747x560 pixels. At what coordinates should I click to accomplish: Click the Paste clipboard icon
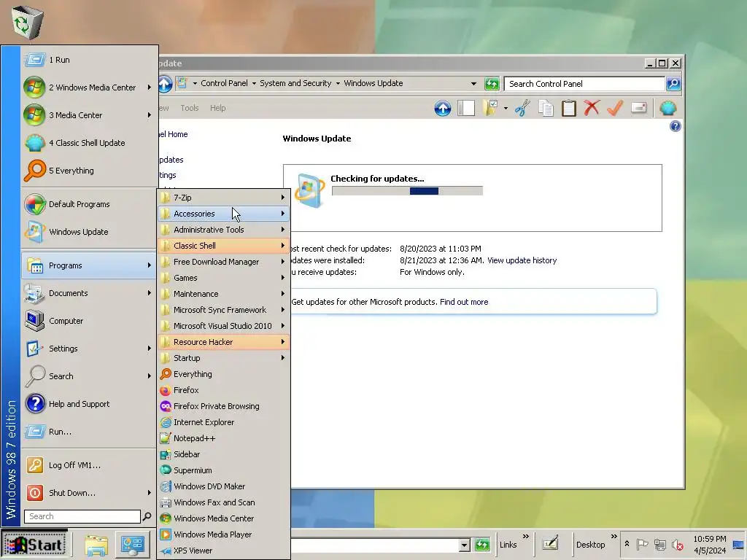pos(568,108)
